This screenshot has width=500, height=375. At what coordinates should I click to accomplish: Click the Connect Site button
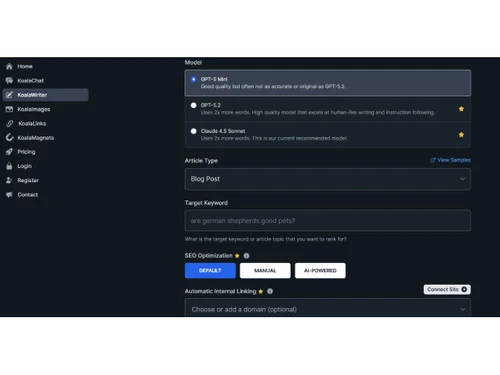[447, 289]
